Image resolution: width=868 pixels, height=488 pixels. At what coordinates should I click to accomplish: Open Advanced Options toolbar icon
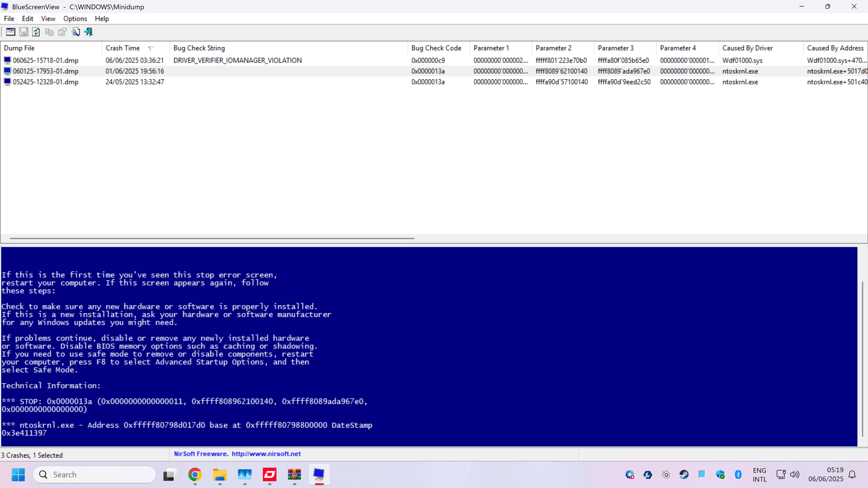coord(10,32)
